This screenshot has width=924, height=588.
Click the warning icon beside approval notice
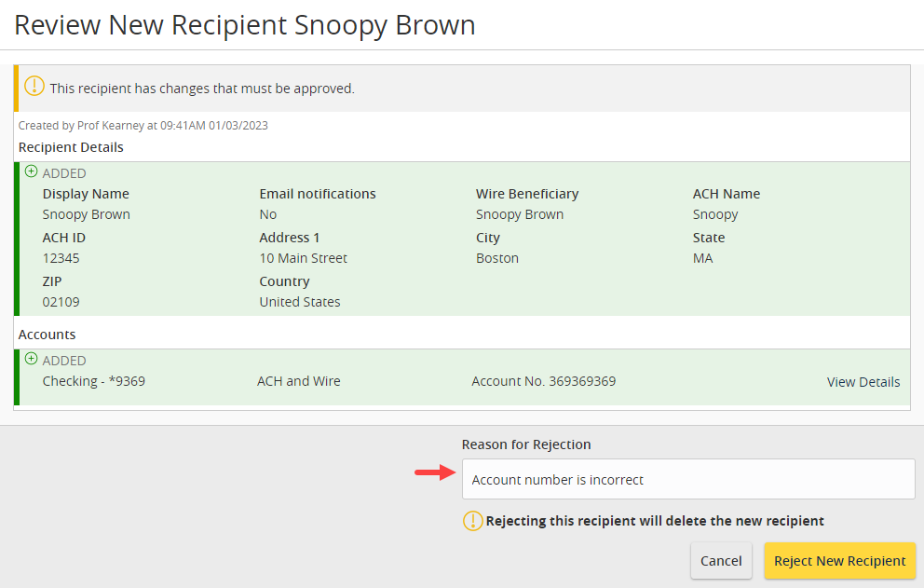point(34,86)
